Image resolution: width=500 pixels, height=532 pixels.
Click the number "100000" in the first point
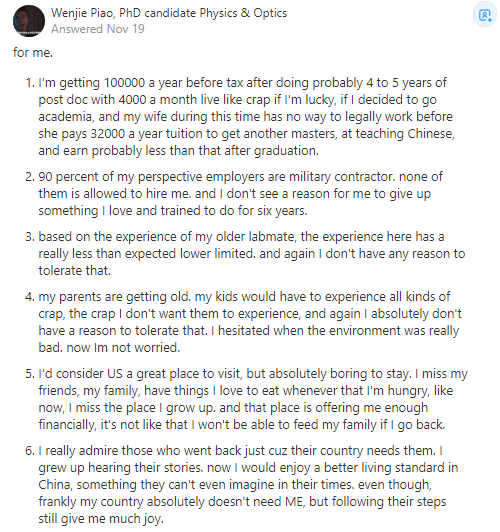click(x=124, y=83)
